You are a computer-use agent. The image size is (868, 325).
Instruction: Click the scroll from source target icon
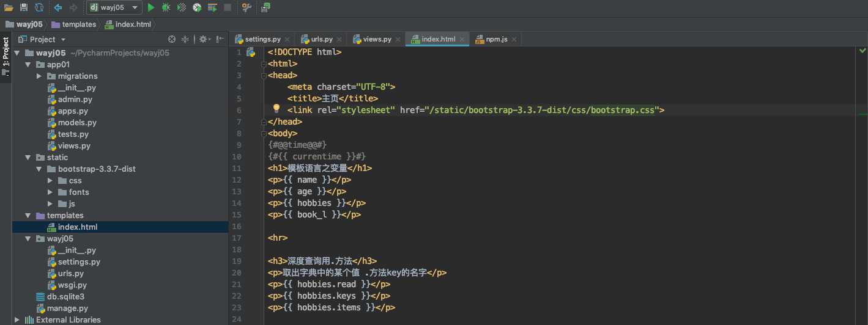pyautogui.click(x=172, y=39)
